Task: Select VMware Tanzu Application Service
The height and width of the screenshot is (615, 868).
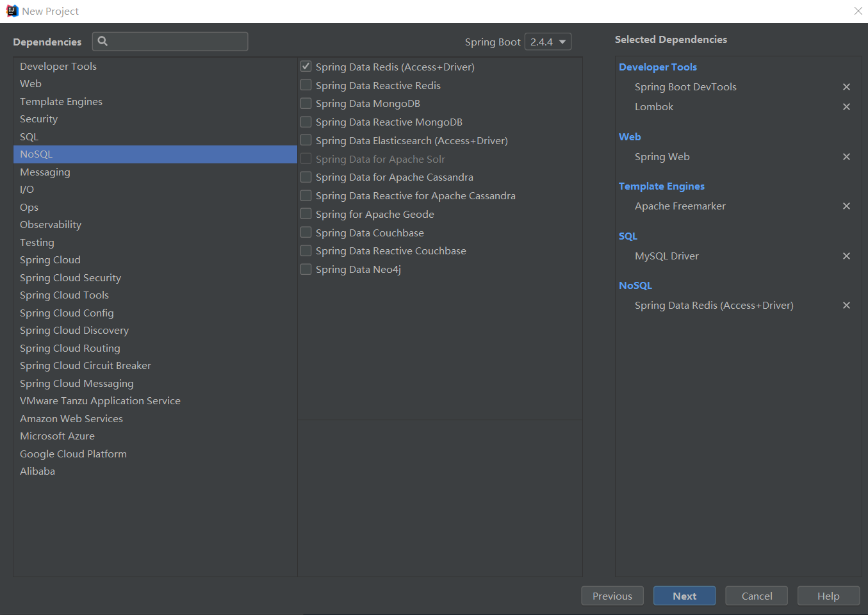Action: click(155, 401)
